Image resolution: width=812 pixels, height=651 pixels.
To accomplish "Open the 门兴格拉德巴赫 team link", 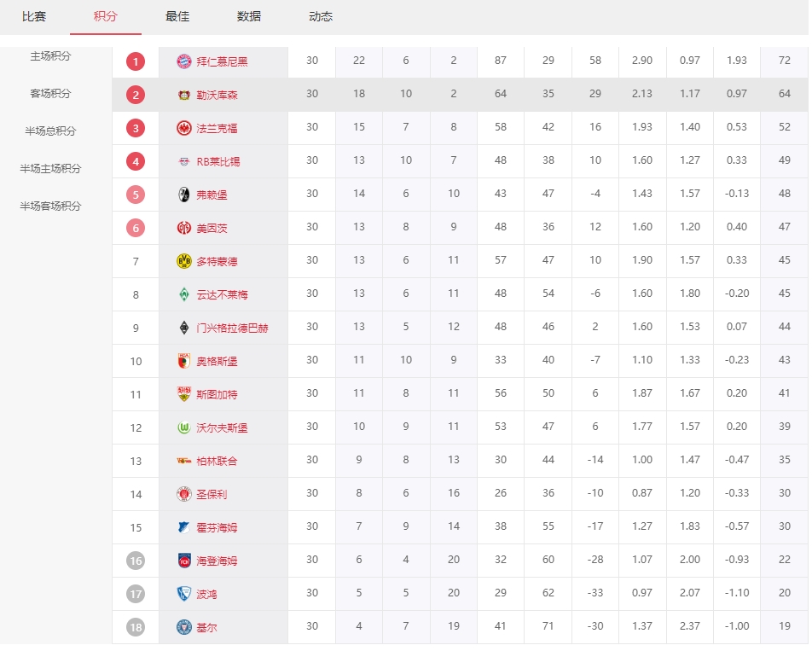I will [x=232, y=328].
